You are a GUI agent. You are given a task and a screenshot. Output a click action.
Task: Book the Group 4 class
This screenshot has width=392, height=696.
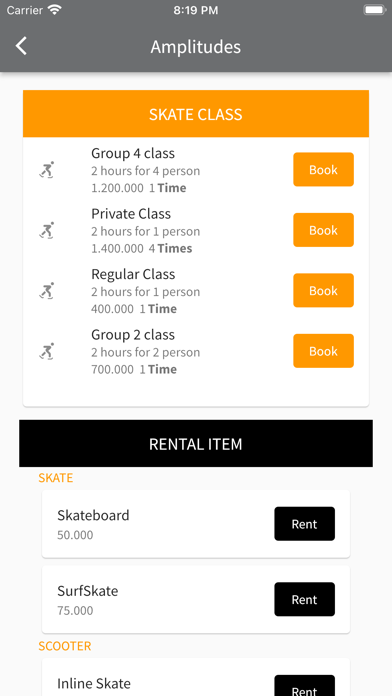323,170
